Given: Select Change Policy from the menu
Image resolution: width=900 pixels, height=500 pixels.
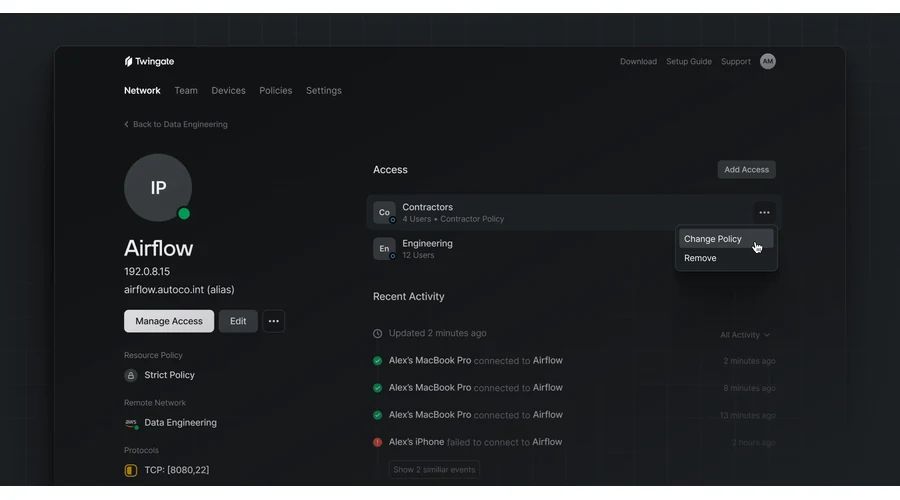Looking at the screenshot, I should click(x=726, y=239).
